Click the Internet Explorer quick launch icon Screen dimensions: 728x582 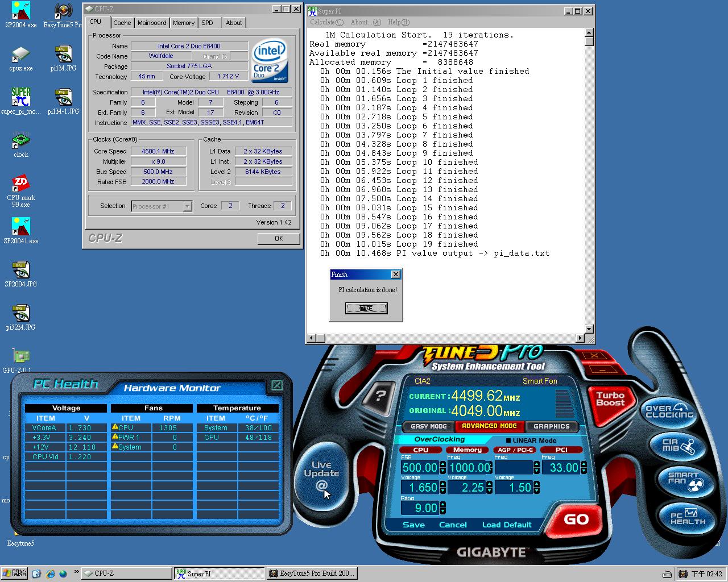(50, 573)
